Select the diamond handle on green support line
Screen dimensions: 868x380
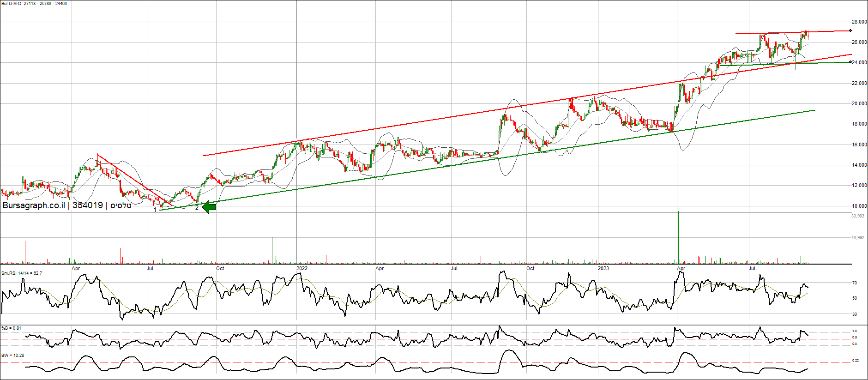[850, 62]
